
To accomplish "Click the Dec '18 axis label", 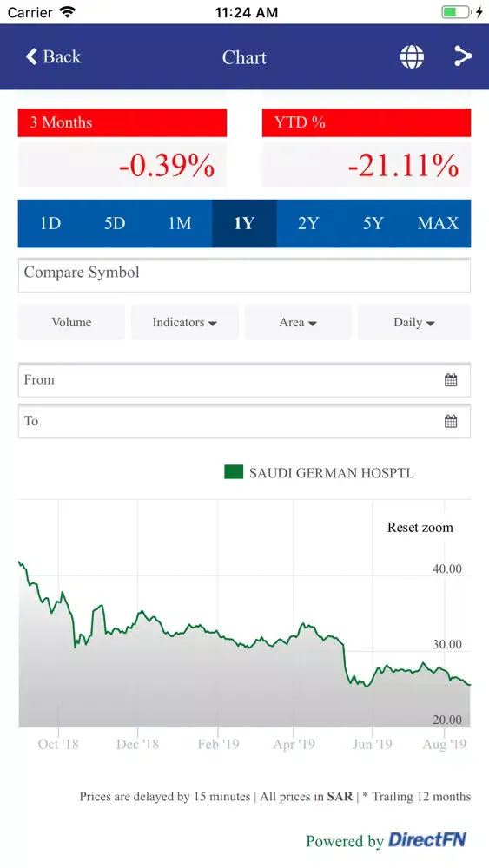I will point(137,745).
